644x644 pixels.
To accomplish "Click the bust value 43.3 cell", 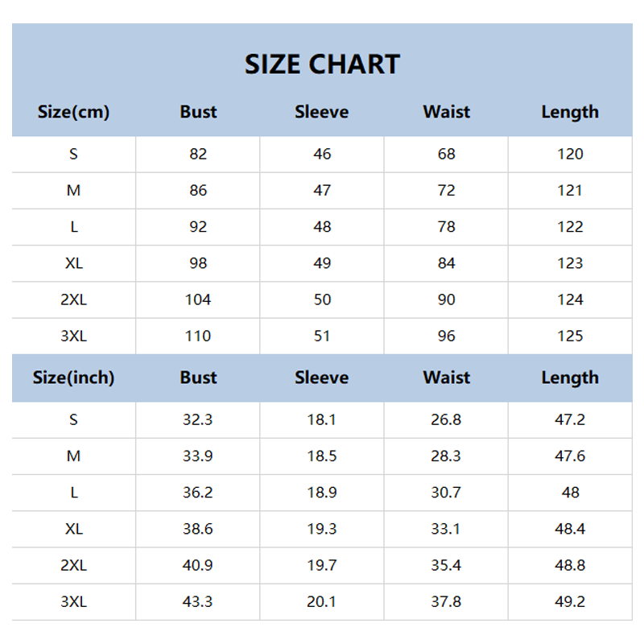I will pyautogui.click(x=198, y=601).
